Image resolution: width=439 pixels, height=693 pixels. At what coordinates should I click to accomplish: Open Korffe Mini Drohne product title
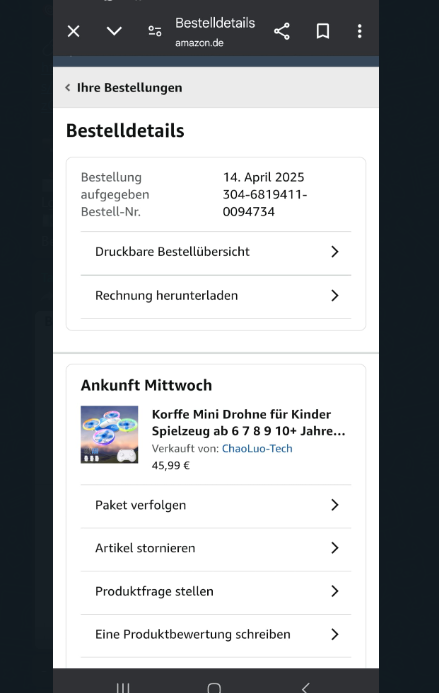248,423
